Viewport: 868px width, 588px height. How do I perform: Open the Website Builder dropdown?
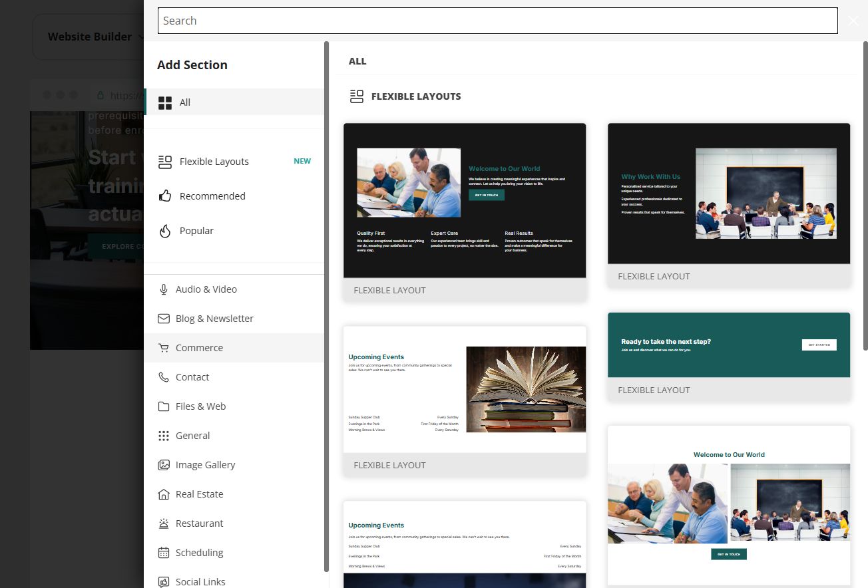(96, 37)
